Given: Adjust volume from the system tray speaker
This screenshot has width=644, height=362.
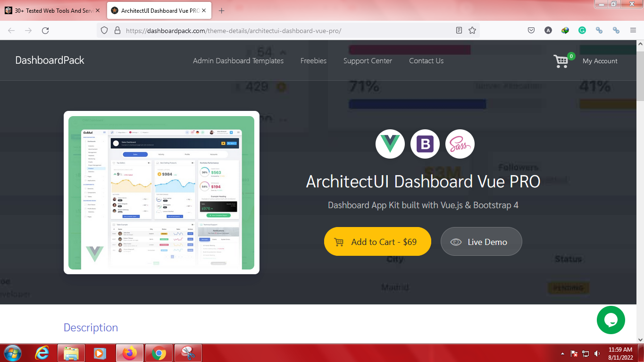Looking at the screenshot, I should pos(597,353).
